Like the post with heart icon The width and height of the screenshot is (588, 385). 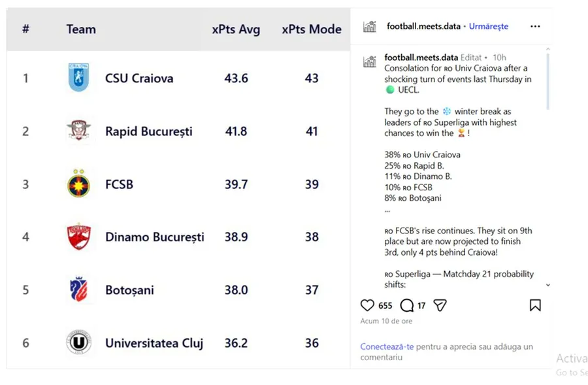click(367, 305)
